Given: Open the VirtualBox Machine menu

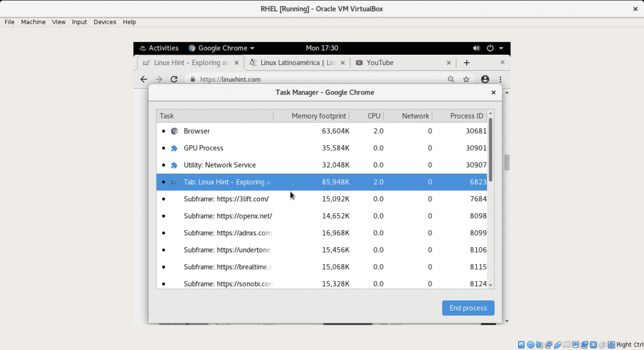Looking at the screenshot, I should point(33,22).
